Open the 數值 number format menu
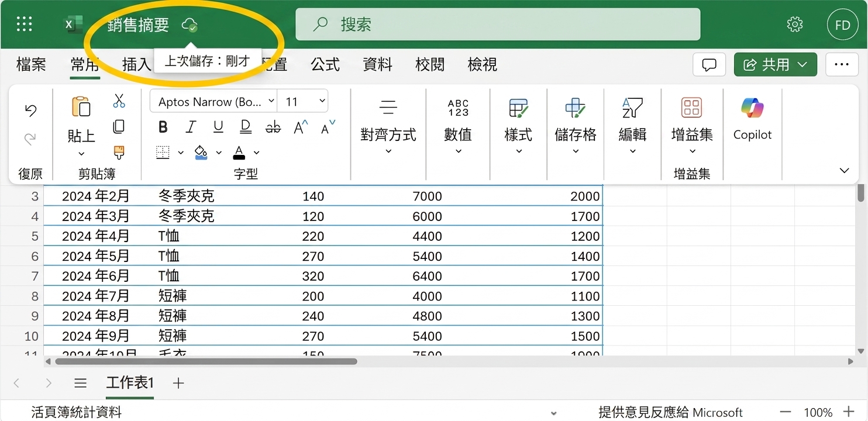The height and width of the screenshot is (421, 868). [458, 127]
